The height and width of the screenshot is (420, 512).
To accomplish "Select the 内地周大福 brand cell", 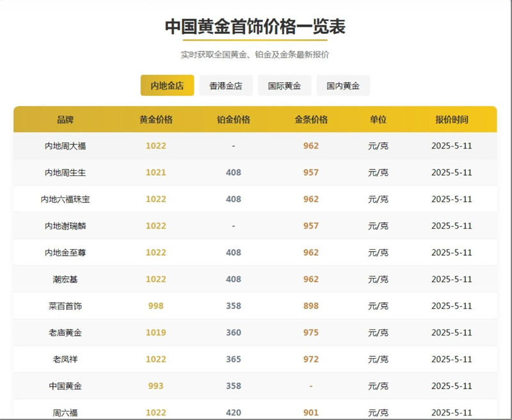I will pos(65,146).
